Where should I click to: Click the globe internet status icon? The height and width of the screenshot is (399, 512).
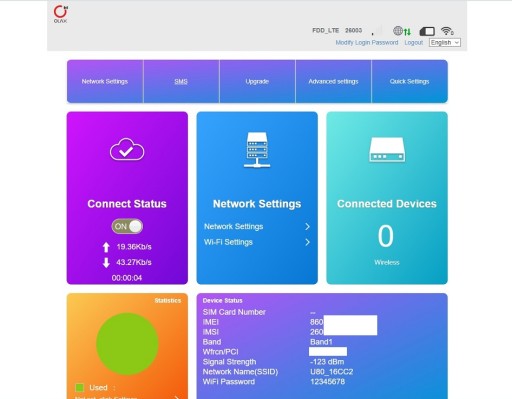point(398,31)
